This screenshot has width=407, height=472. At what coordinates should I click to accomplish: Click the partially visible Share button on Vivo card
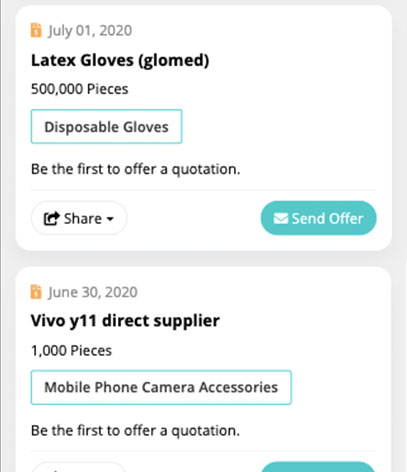coord(79,467)
